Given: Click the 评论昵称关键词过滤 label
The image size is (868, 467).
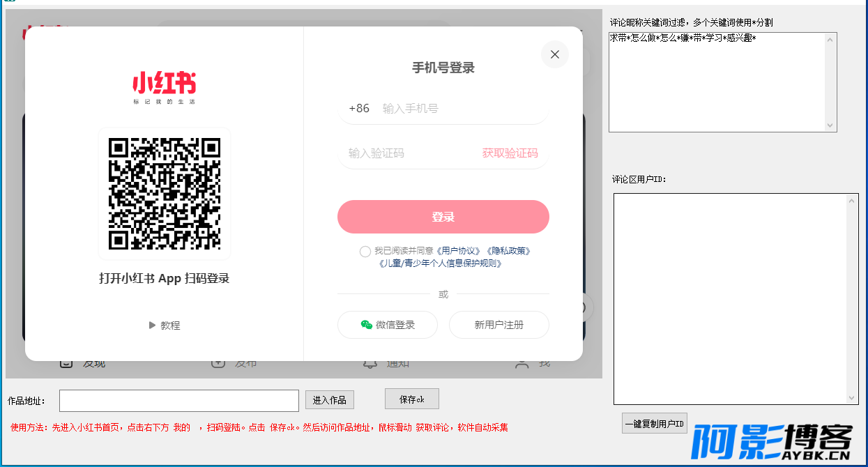Looking at the screenshot, I should tap(691, 22).
